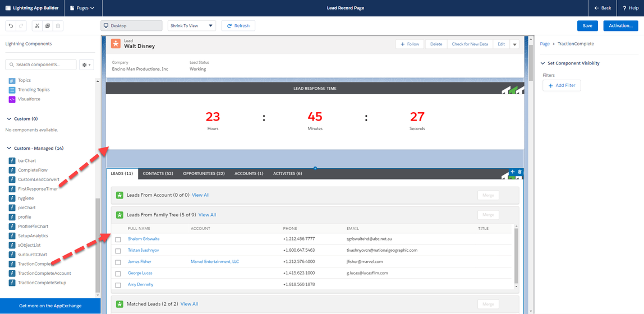This screenshot has width=644, height=314.
Task: Tick the checkbox for James Fisher
Action: pyautogui.click(x=118, y=262)
